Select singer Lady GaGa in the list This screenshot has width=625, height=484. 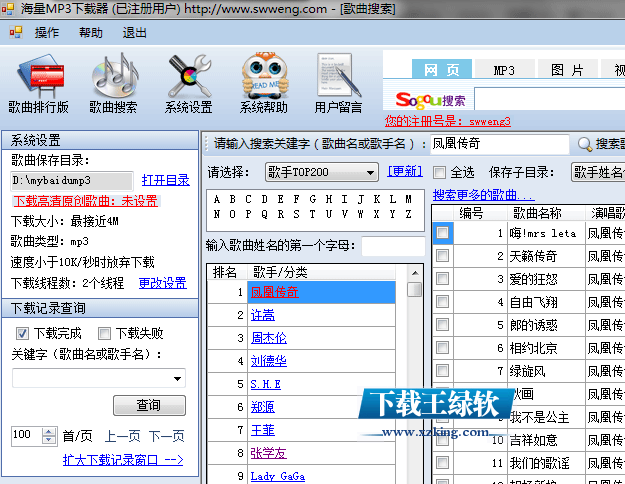coord(278,476)
